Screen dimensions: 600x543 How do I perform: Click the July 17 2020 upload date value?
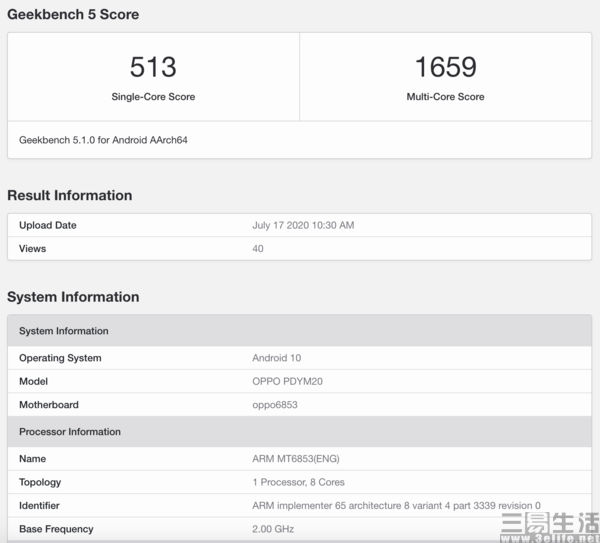(303, 225)
